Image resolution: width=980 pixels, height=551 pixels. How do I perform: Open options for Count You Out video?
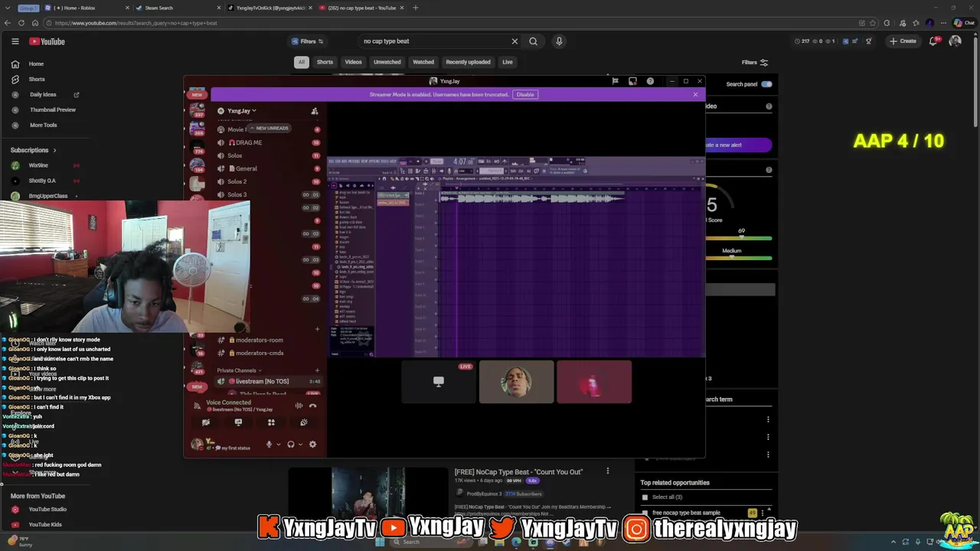point(608,471)
